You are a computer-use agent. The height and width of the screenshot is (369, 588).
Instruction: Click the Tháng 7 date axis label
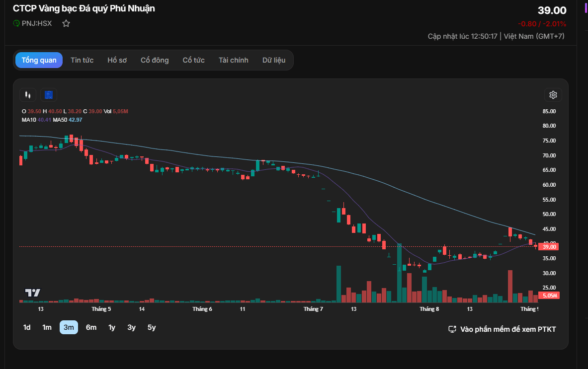point(313,309)
